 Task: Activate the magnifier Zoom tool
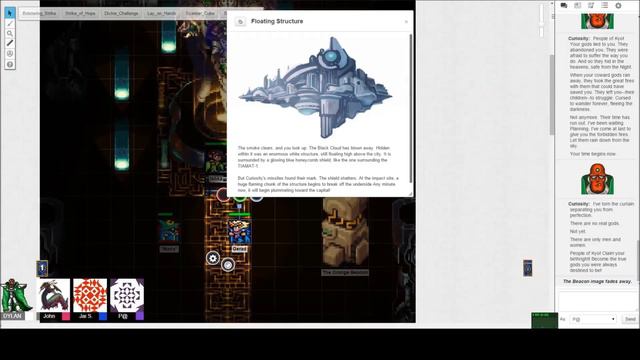10,33
